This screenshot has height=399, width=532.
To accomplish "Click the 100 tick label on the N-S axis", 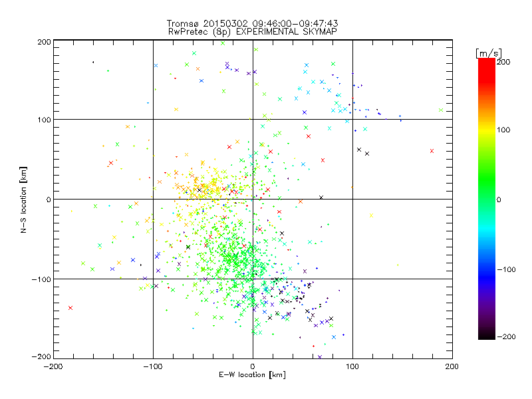I will [44, 120].
